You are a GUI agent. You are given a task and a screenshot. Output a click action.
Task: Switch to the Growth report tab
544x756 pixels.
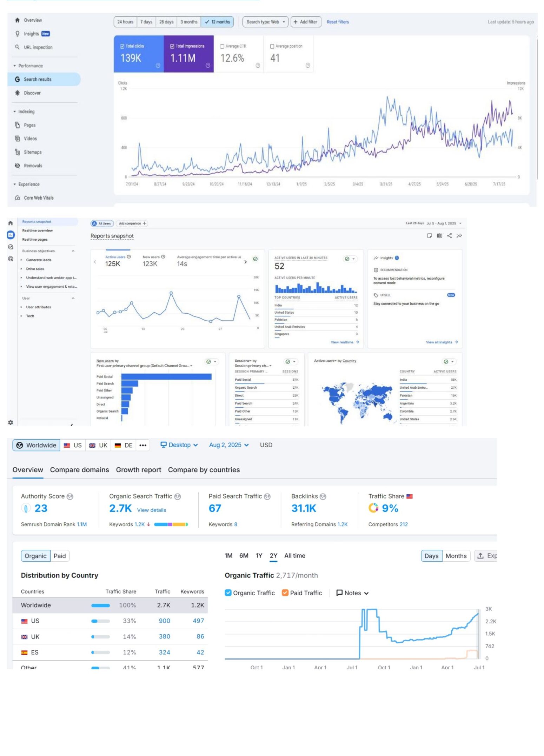point(138,470)
